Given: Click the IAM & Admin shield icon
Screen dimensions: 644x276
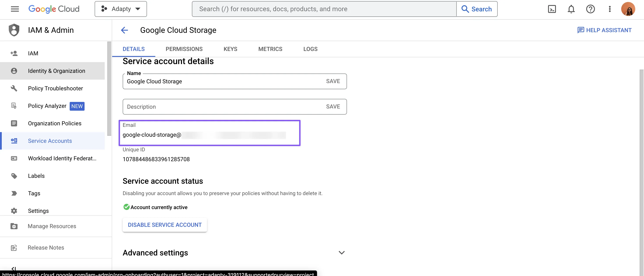Looking at the screenshot, I should [14, 30].
